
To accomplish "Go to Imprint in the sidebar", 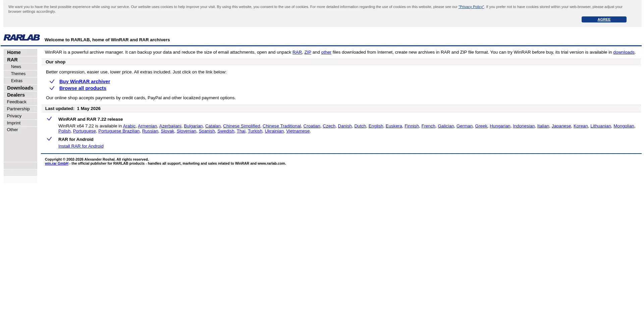I will click(x=13, y=123).
